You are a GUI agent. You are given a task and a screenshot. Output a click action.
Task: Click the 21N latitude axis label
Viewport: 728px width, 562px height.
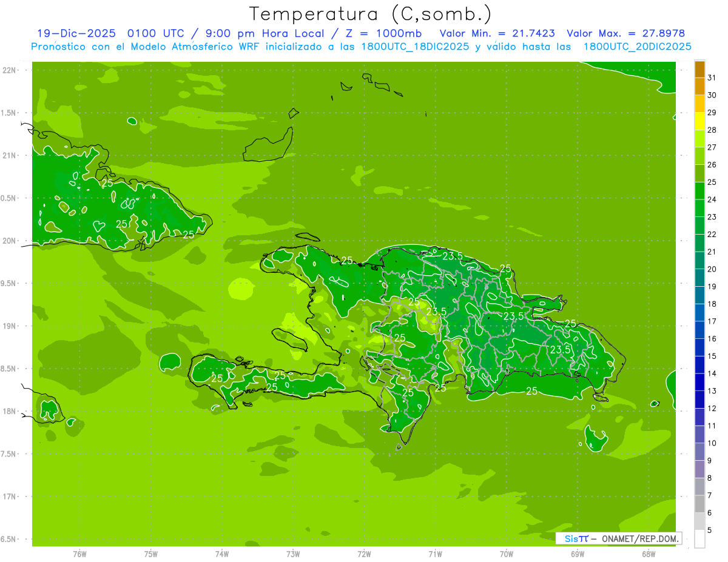coord(10,155)
